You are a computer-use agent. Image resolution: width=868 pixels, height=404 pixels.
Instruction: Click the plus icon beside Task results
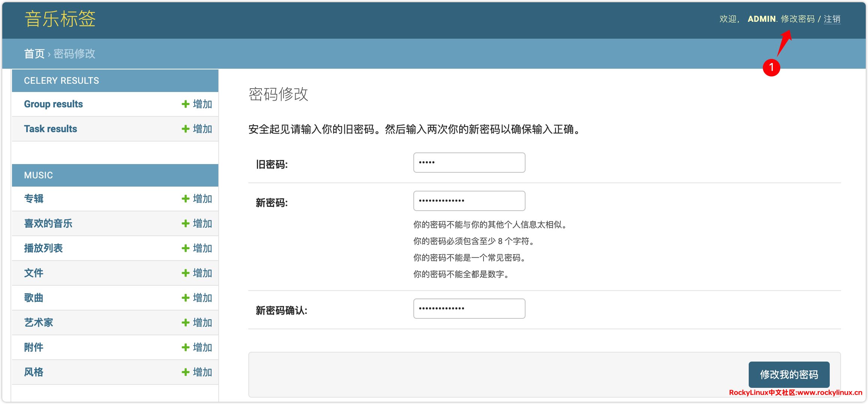click(x=185, y=129)
